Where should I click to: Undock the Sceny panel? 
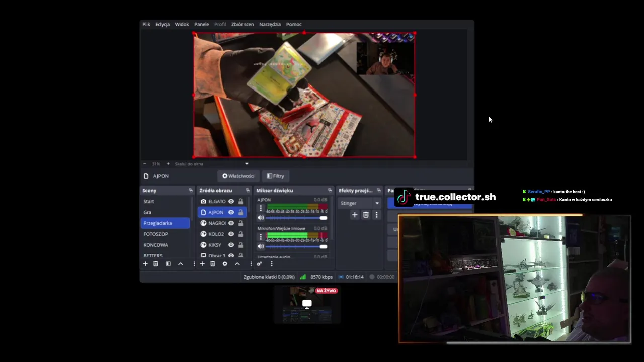pyautogui.click(x=190, y=190)
